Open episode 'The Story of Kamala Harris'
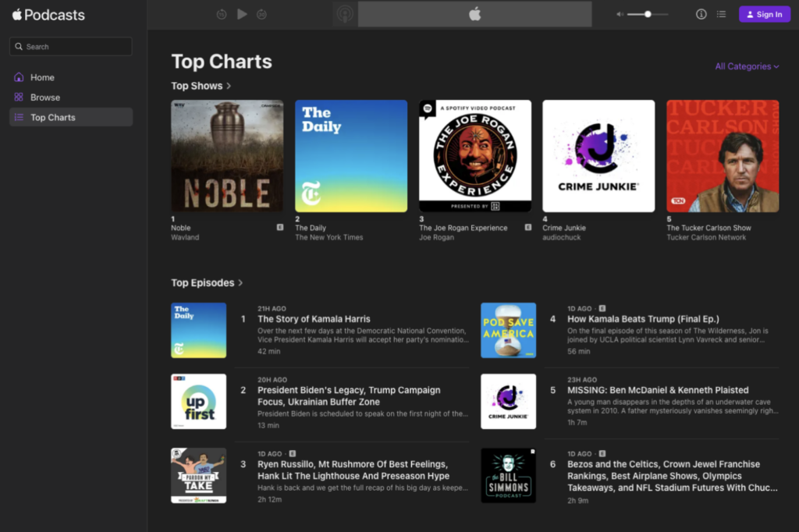The image size is (799, 532). click(x=314, y=319)
